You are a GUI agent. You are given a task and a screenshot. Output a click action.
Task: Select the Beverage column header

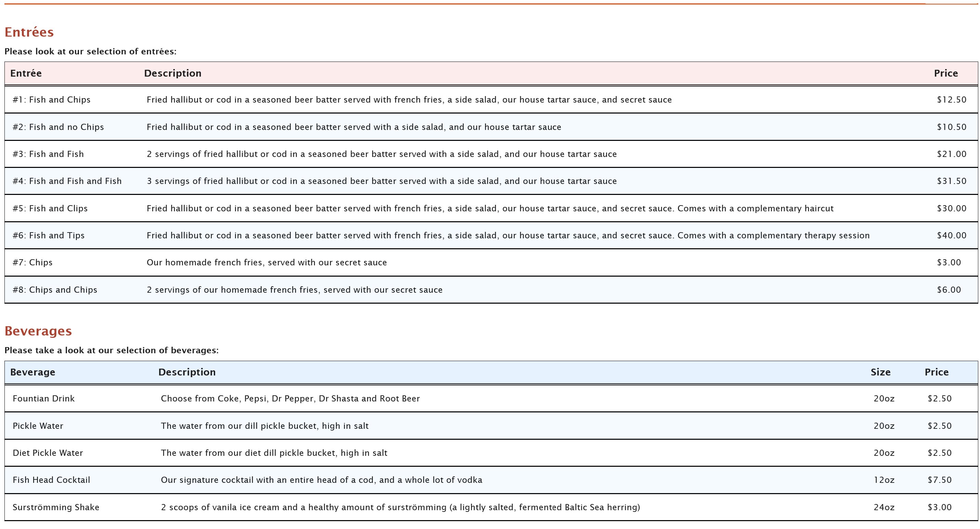coord(34,372)
